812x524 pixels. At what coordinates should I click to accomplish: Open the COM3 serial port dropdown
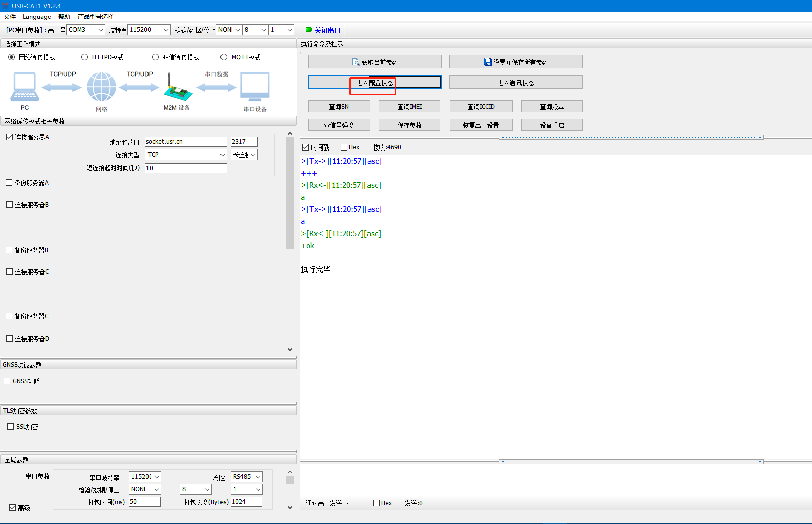(x=100, y=30)
